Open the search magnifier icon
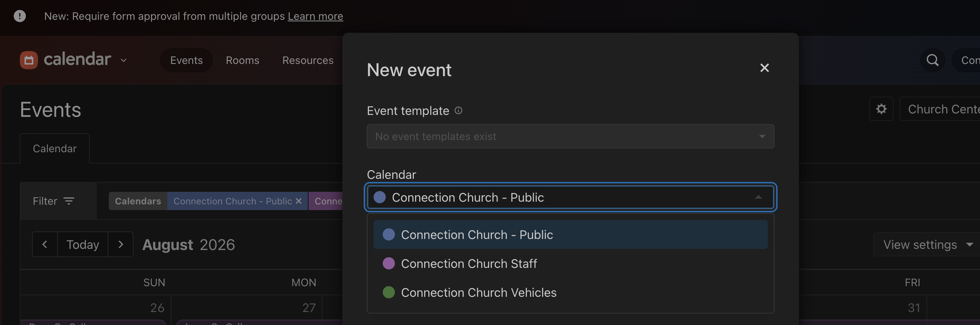The image size is (980, 325). 933,60
